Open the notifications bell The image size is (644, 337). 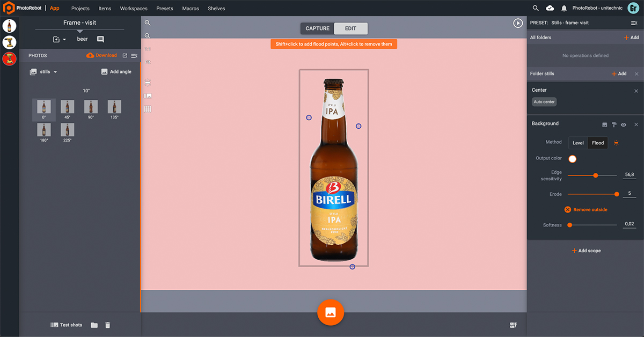(x=564, y=8)
